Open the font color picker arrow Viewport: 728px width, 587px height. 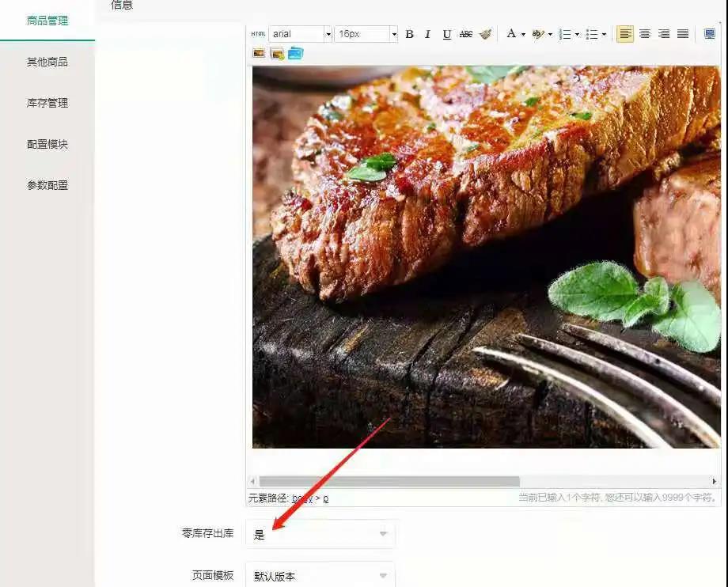[x=523, y=34]
